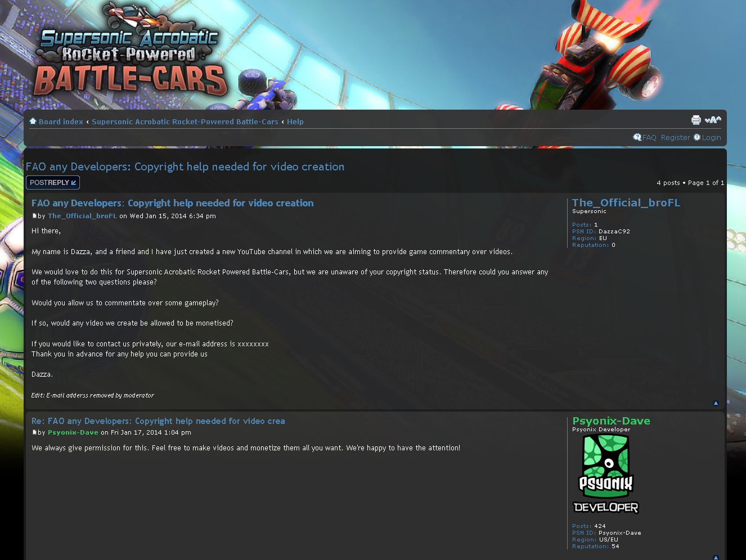Click the Login power icon
Viewport: 746px width, 560px height.
(696, 137)
